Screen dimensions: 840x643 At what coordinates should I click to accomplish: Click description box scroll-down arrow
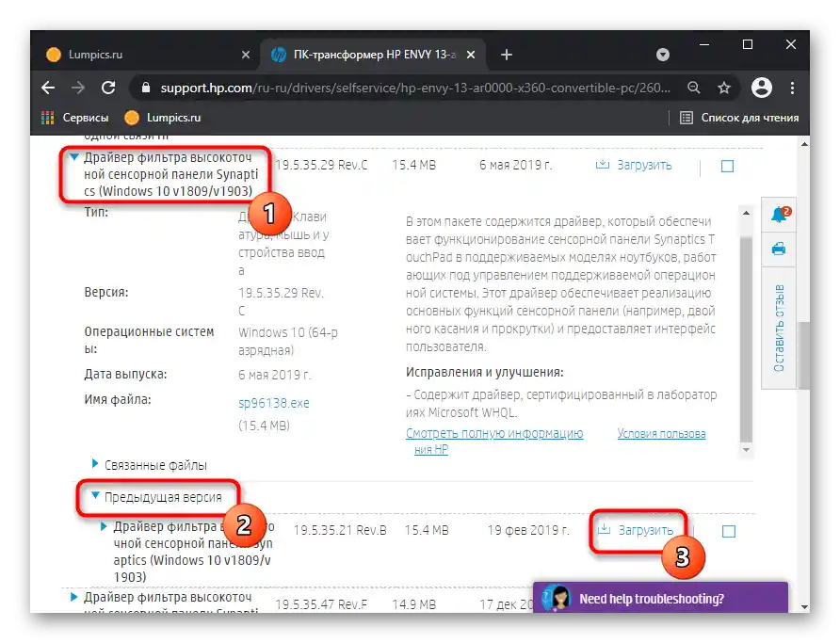pyautogui.click(x=746, y=450)
